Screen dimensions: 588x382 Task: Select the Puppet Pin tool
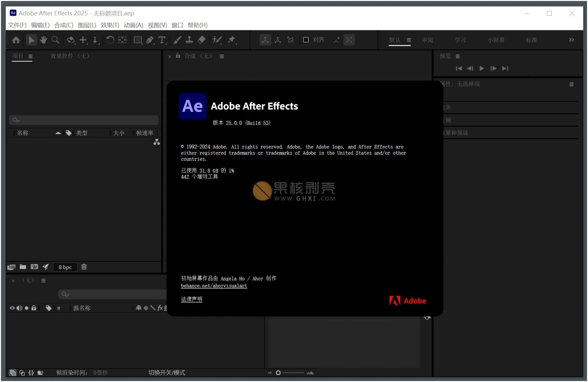(x=232, y=40)
